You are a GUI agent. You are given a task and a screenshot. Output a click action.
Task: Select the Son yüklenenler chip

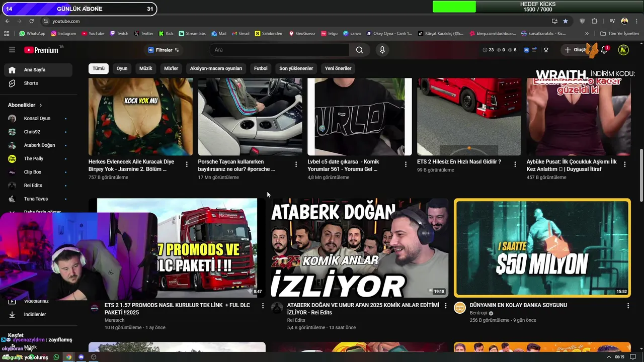point(296,68)
